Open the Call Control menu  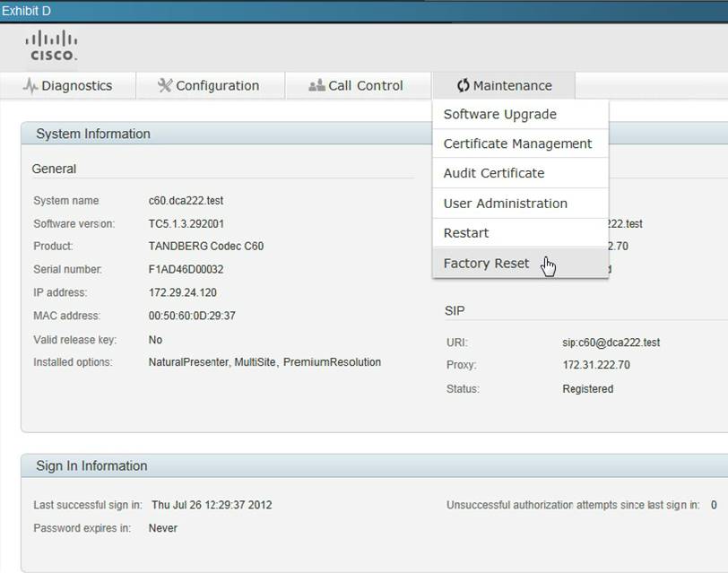pyautogui.click(x=357, y=86)
